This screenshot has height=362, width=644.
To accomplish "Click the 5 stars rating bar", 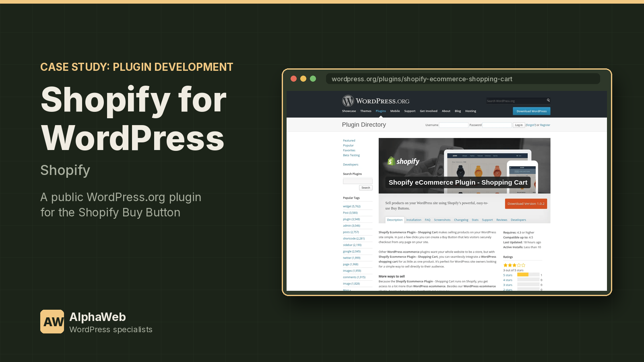I will point(528,275).
